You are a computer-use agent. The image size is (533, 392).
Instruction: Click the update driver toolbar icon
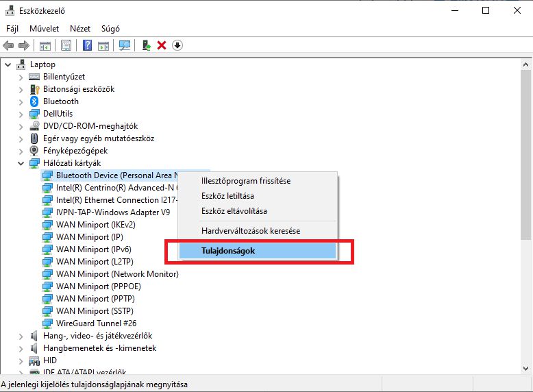click(146, 45)
